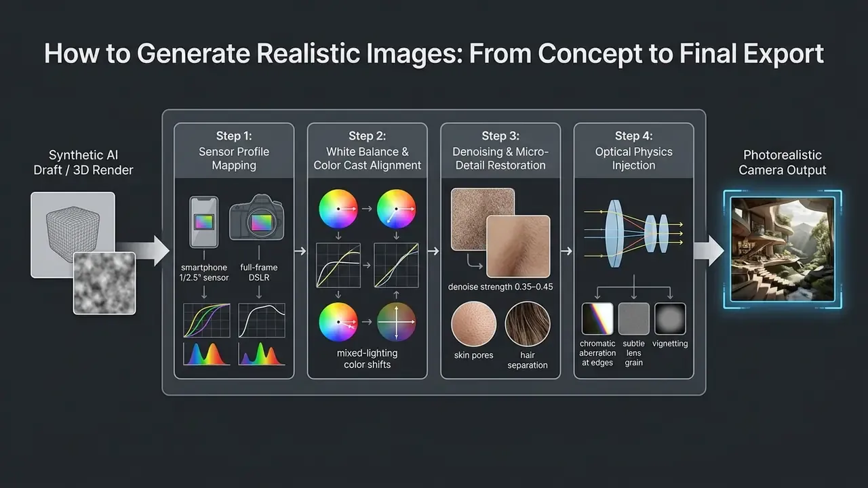Click the smartphone tone curve graph
The image size is (868, 488).
206,320
